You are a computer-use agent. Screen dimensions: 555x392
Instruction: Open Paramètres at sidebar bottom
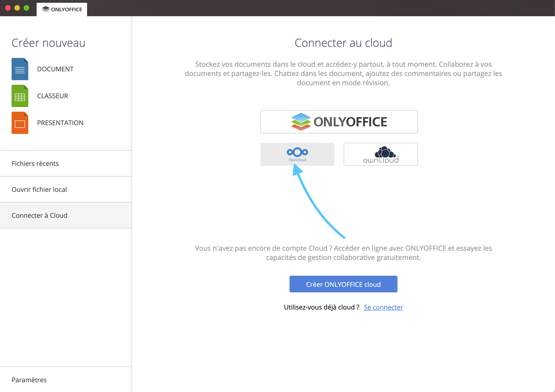pyautogui.click(x=66, y=380)
